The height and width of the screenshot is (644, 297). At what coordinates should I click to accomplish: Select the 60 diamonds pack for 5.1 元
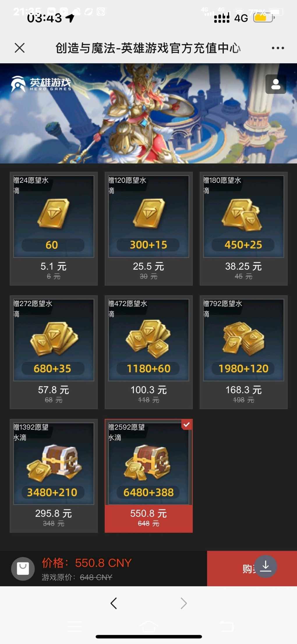click(54, 228)
